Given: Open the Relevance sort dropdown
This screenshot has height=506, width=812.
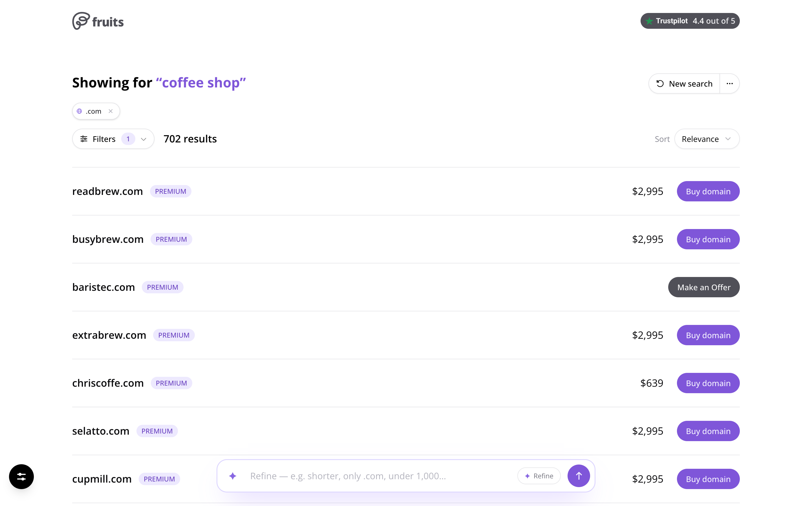Looking at the screenshot, I should pos(707,139).
